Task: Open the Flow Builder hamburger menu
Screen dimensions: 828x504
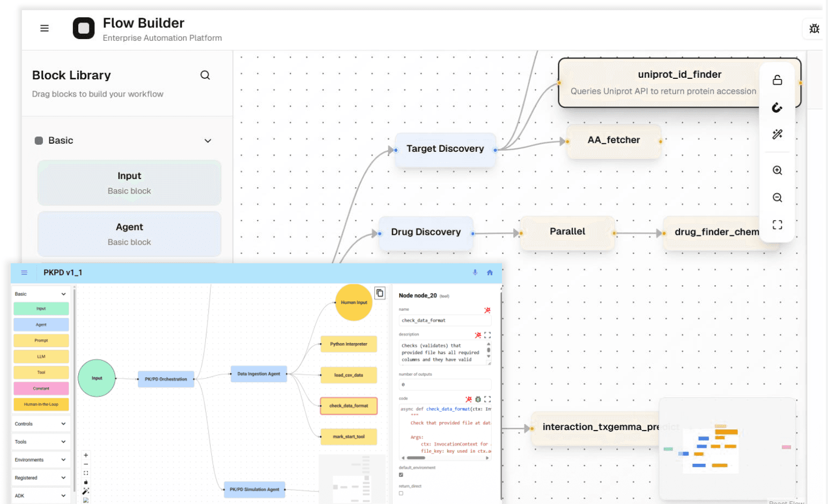Action: tap(45, 28)
